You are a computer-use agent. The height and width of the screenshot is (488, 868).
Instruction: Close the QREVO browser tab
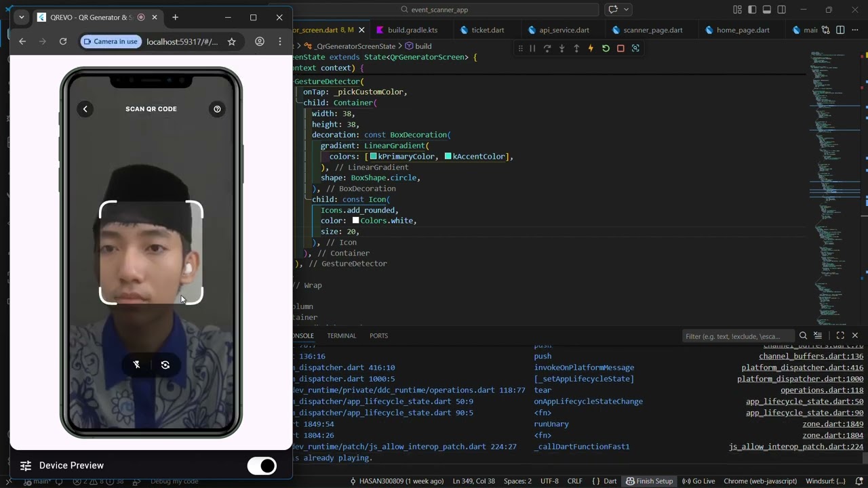tap(155, 17)
